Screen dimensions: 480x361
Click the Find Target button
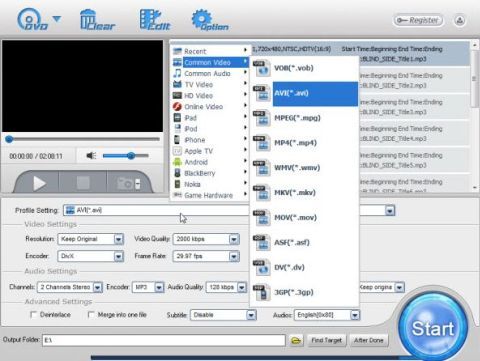(327, 340)
